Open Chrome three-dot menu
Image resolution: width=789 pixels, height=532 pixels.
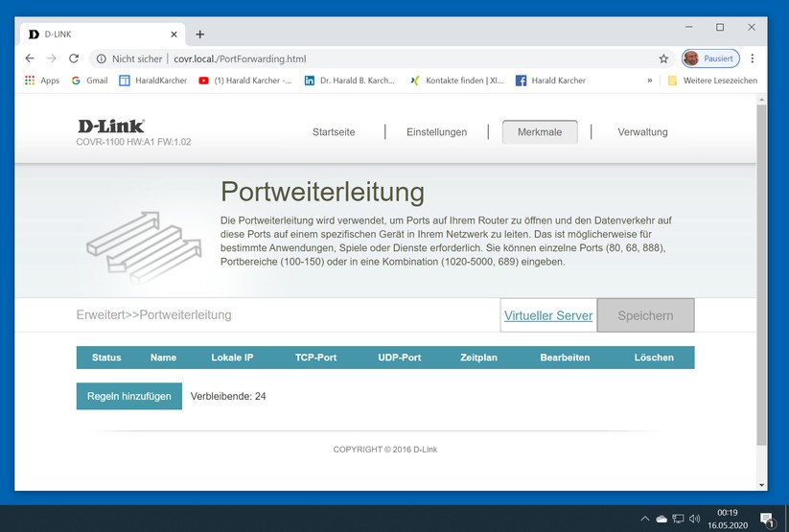pos(753,58)
